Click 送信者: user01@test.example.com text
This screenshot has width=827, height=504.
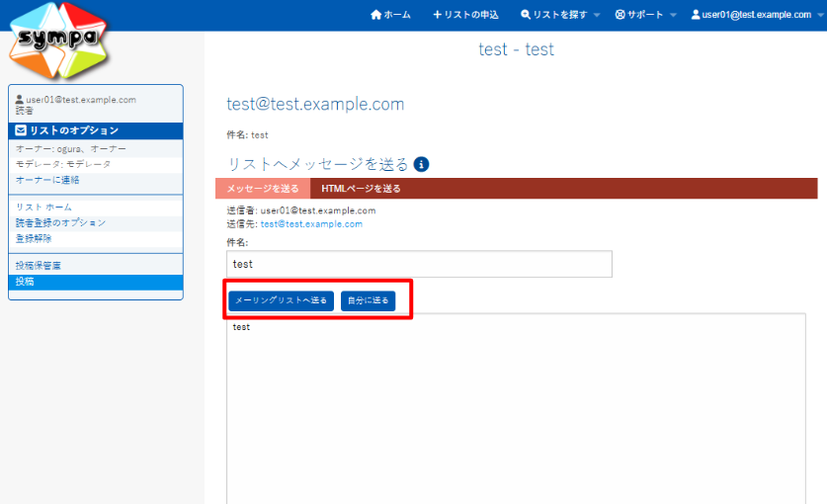(x=301, y=210)
